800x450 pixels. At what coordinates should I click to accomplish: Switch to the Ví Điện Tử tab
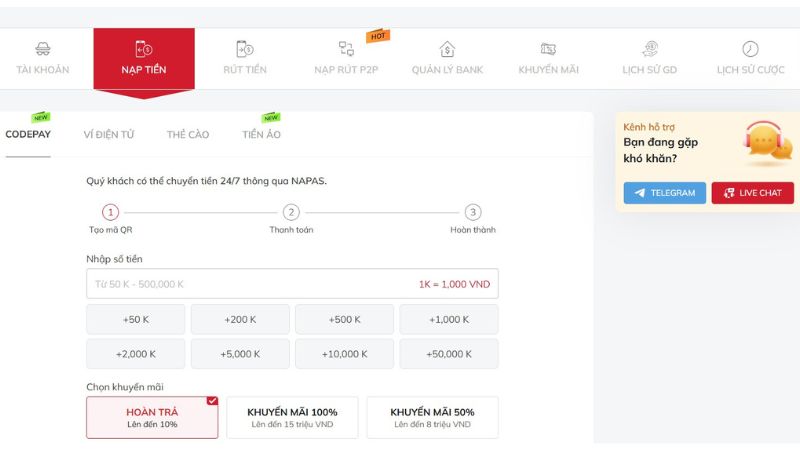tap(109, 134)
